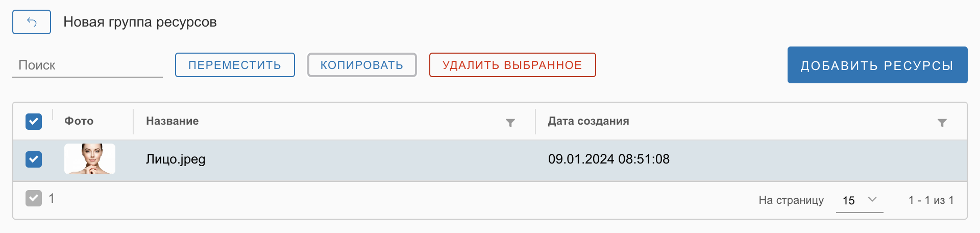
Task: Select the Лицо.jpeg file name
Action: coord(176,159)
